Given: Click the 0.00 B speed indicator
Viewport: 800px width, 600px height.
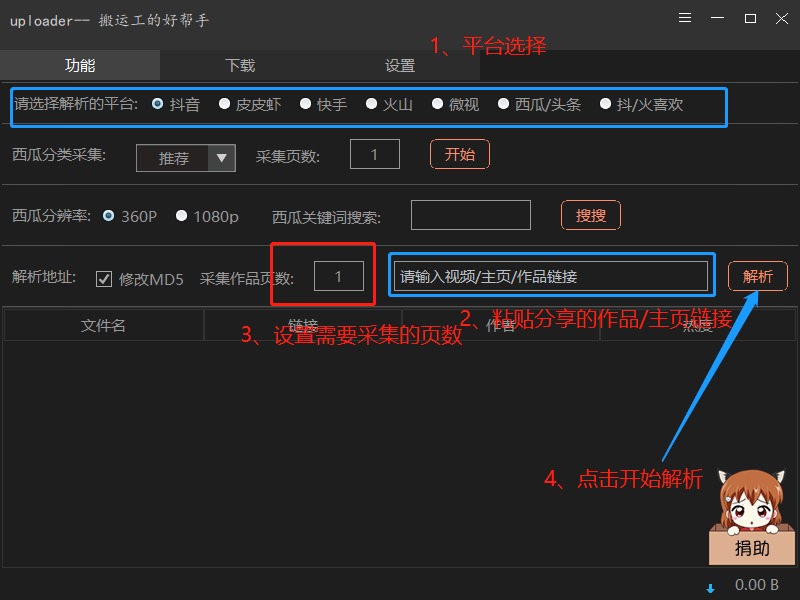Looking at the screenshot, I should pyautogui.click(x=757, y=585).
